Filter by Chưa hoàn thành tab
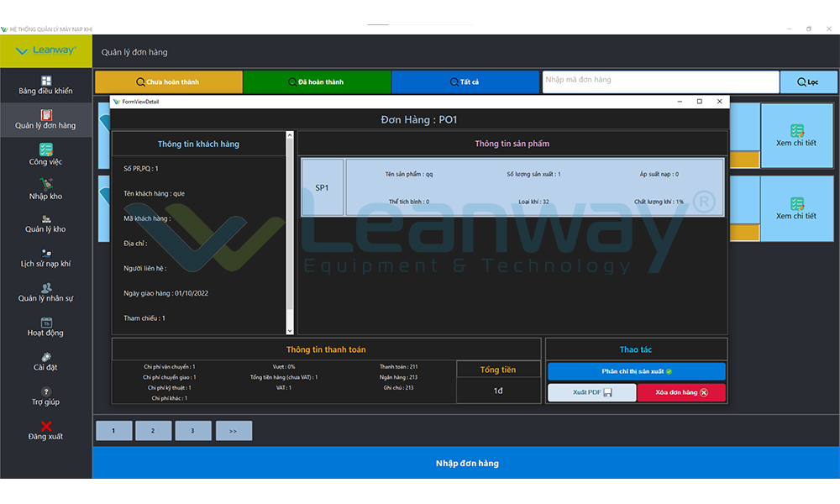 (x=168, y=82)
